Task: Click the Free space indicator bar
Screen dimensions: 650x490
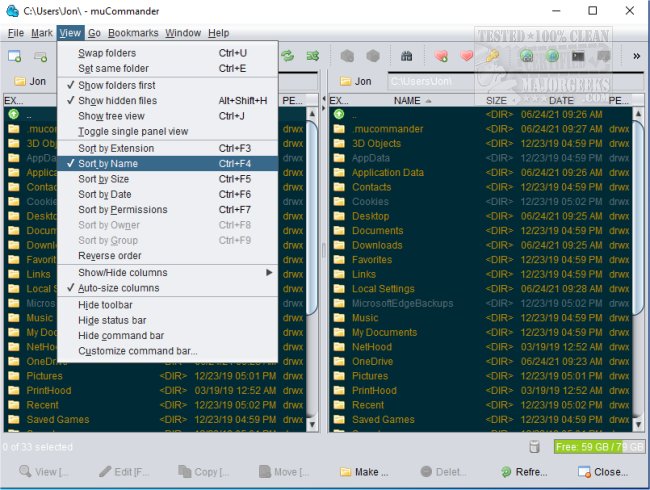Action: 598,447
